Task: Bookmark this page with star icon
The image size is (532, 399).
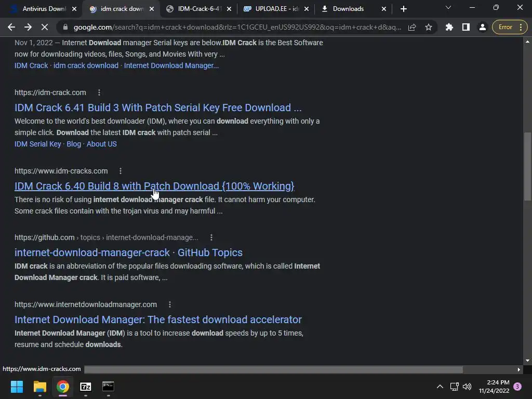Action: (x=429, y=27)
